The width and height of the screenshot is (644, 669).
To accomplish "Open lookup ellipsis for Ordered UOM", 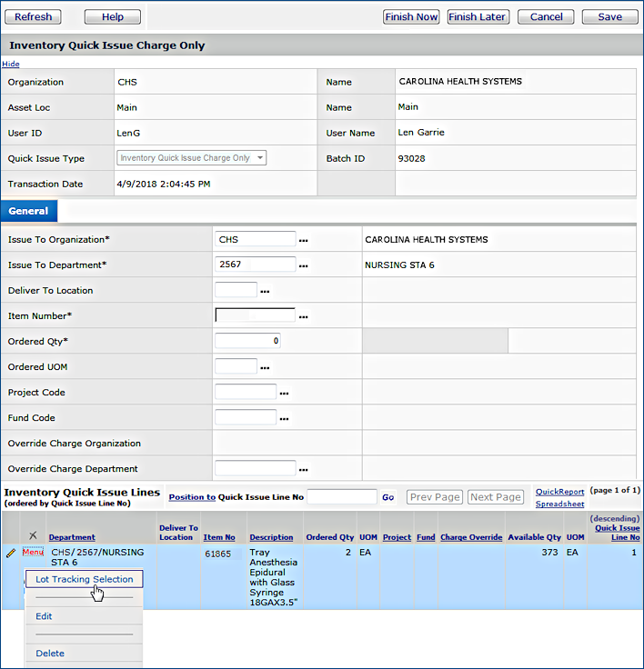I will tap(266, 367).
